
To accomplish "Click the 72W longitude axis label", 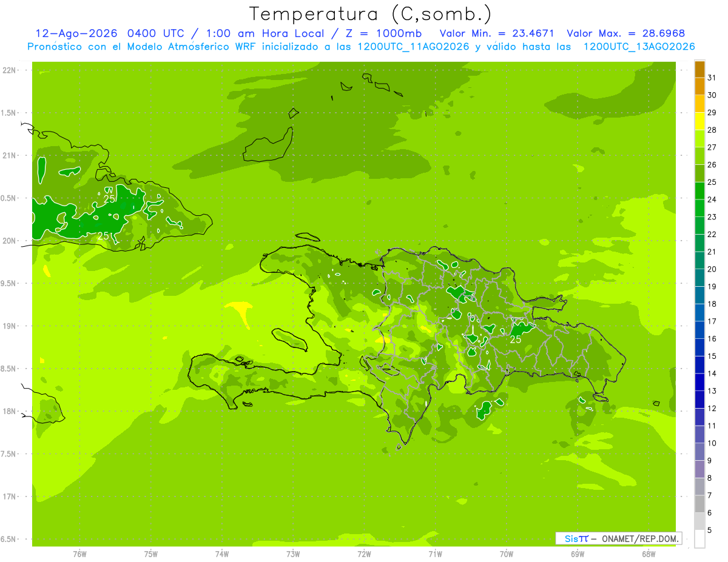I will point(363,554).
